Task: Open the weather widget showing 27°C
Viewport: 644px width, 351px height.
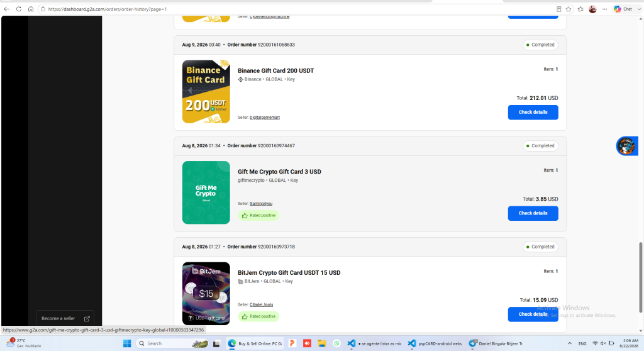Action: click(x=24, y=343)
